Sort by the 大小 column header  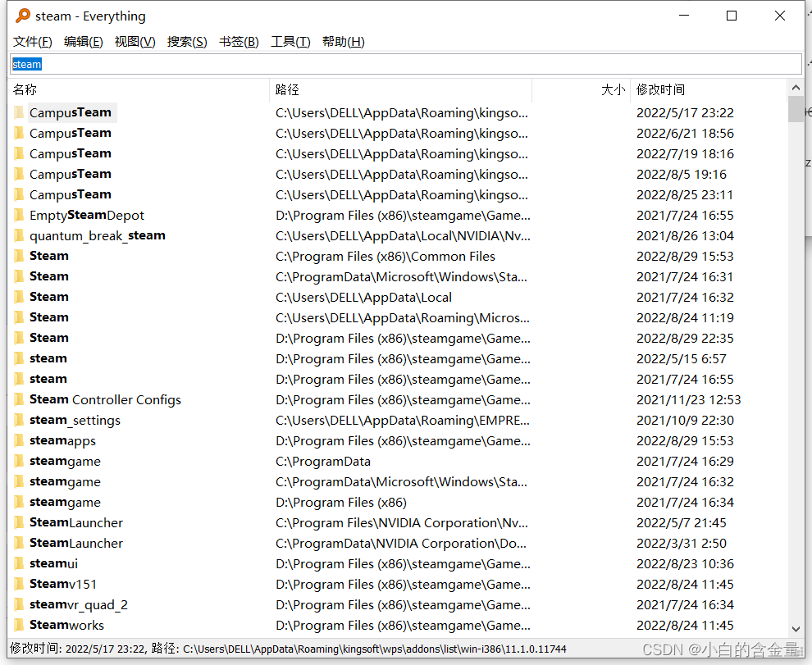click(581, 89)
